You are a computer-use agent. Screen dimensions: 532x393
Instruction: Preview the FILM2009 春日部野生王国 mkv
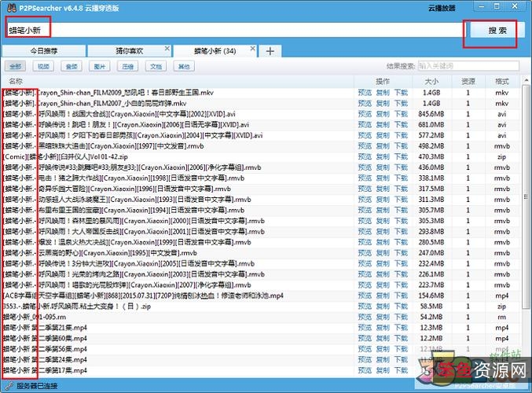pos(365,92)
